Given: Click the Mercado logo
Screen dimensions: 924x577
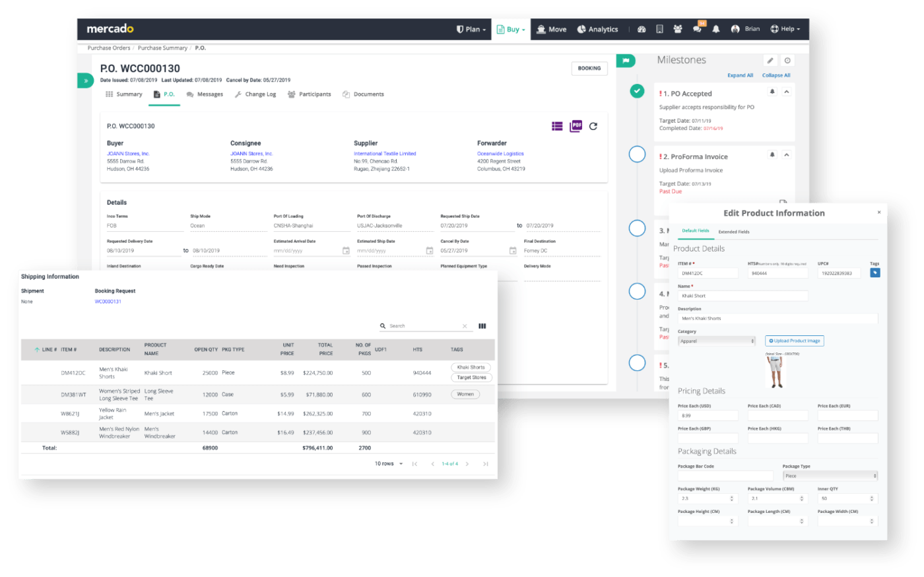Looking at the screenshot, I should [x=110, y=28].
